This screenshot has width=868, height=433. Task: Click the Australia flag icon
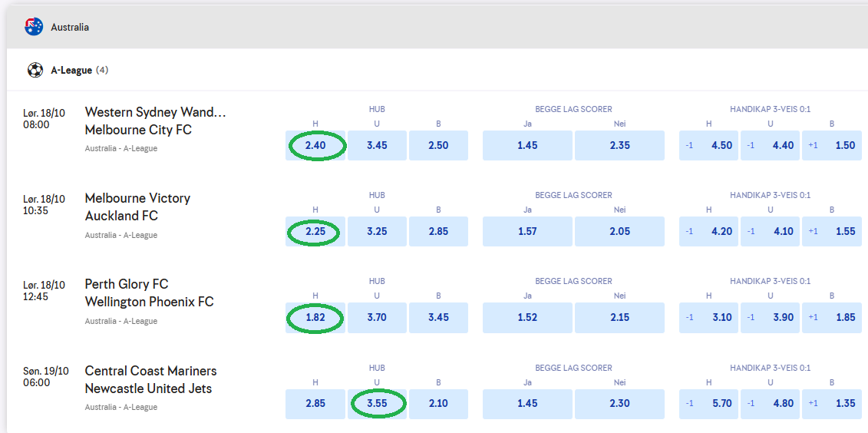(x=34, y=27)
